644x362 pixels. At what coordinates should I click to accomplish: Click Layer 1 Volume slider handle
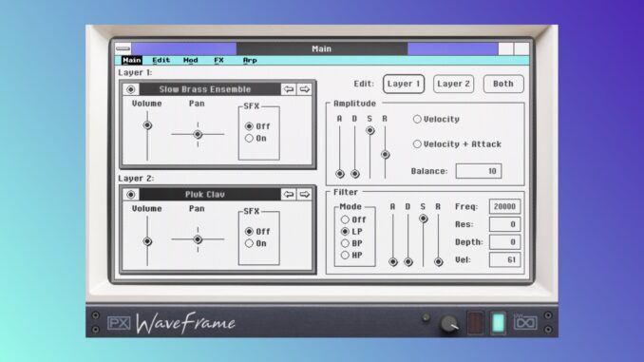(147, 125)
